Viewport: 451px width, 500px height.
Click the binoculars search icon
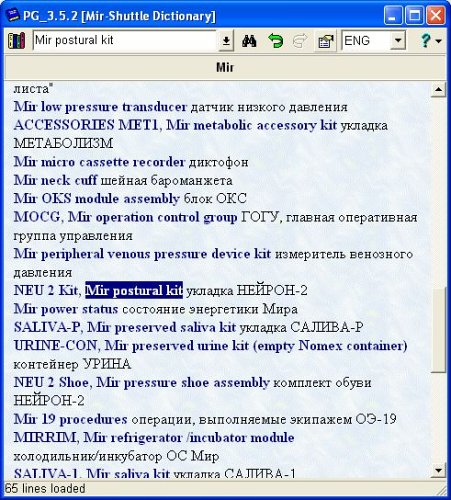[249, 41]
